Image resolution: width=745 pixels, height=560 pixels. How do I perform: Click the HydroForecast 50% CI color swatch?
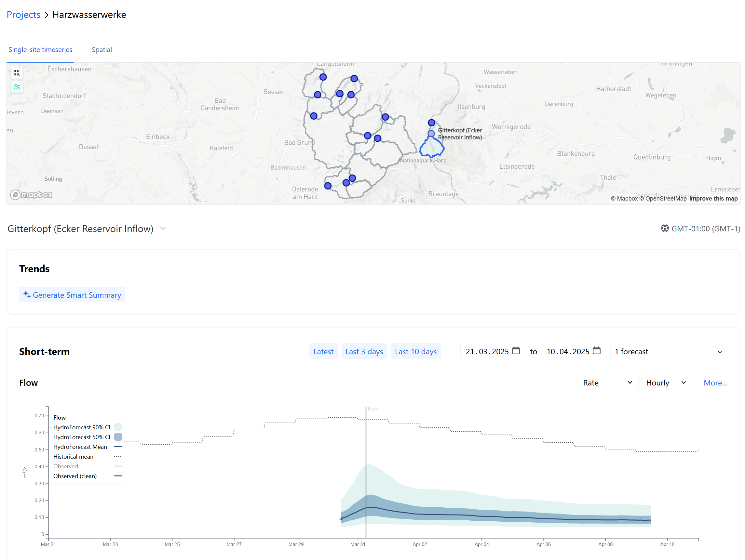coord(118,437)
